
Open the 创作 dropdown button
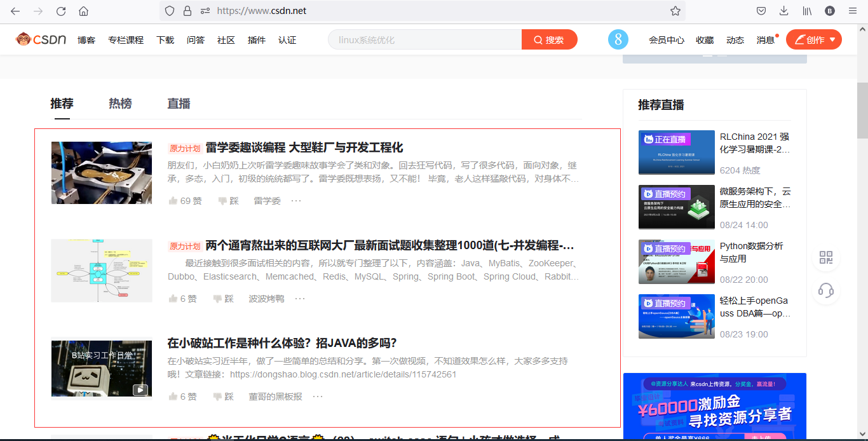click(x=814, y=39)
